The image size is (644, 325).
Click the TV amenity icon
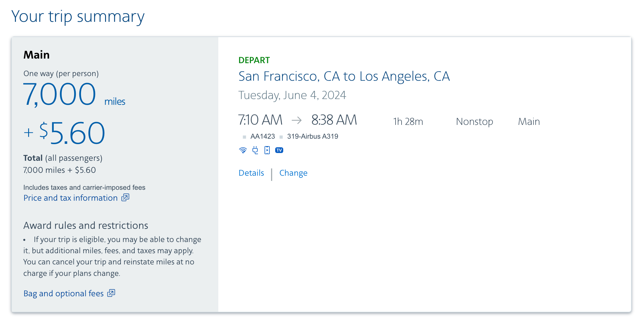(x=279, y=150)
